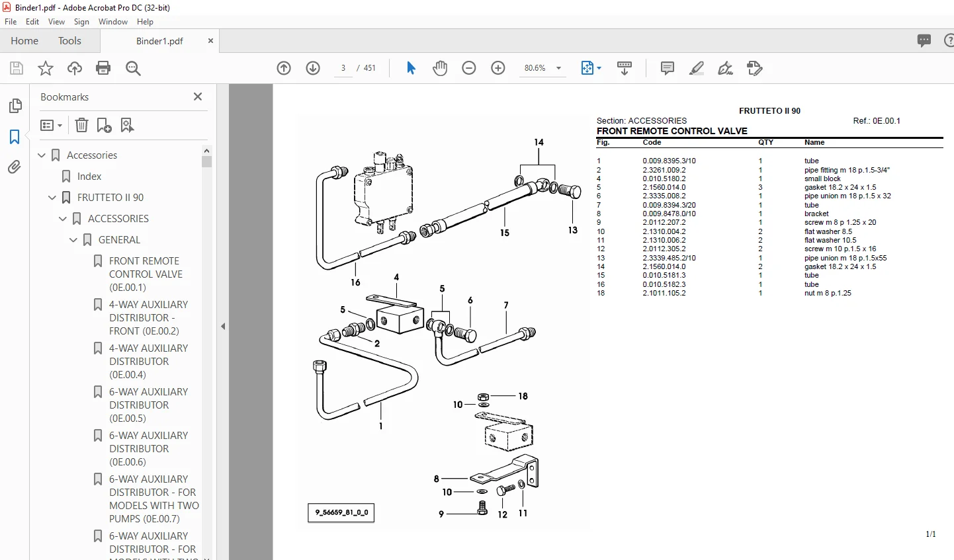This screenshot has height=560, width=954.
Task: Collapse the FRUTTETO II 90 bookmark
Action: point(52,198)
